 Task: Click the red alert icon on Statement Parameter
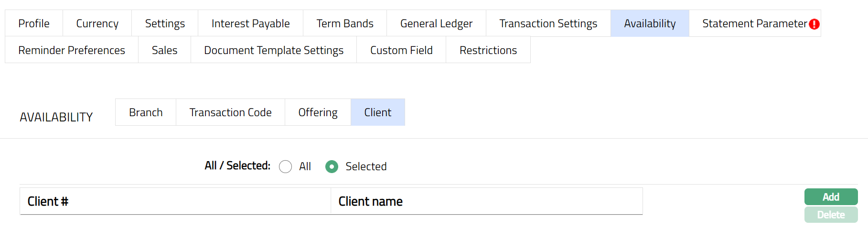pos(814,24)
